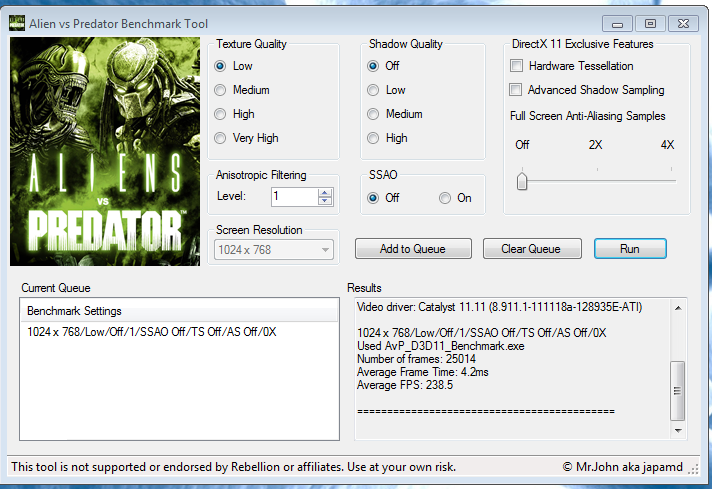Click the Aliens vs Predator cover image

point(105,152)
